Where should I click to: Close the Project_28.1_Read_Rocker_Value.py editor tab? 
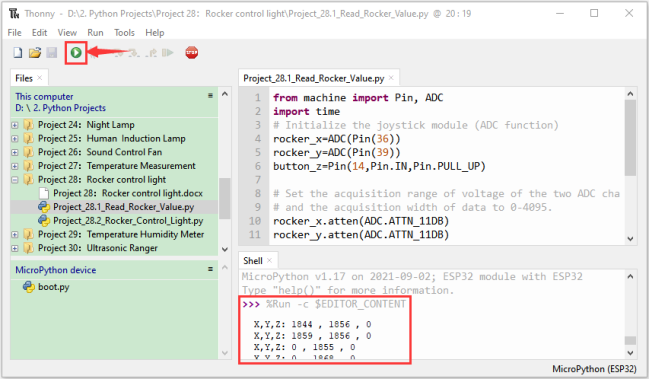[x=391, y=78]
